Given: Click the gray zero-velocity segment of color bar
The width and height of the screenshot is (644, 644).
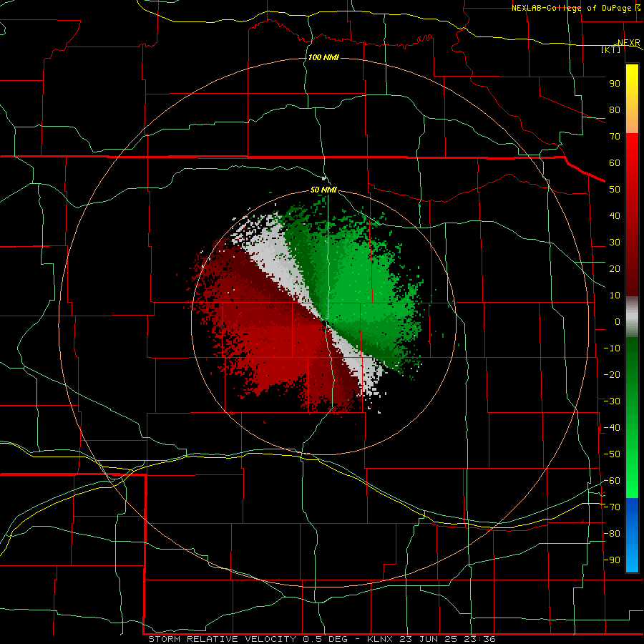Looking at the screenshot, I should (x=632, y=317).
